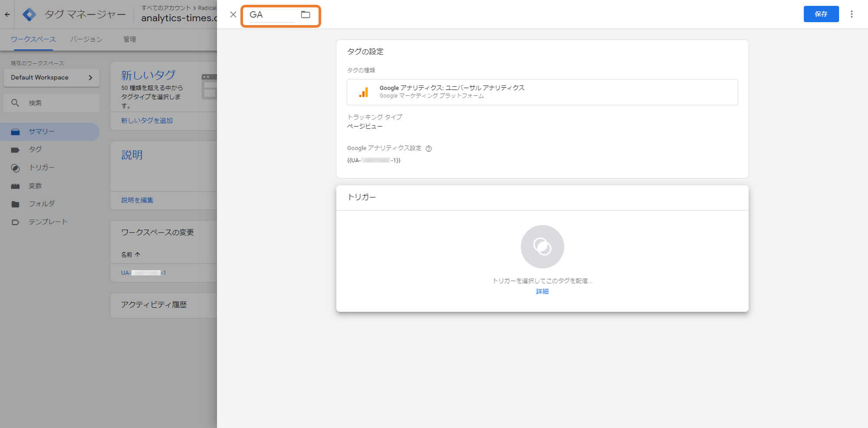Save the tag with 保存 button
This screenshot has height=428, width=868.
tap(821, 14)
